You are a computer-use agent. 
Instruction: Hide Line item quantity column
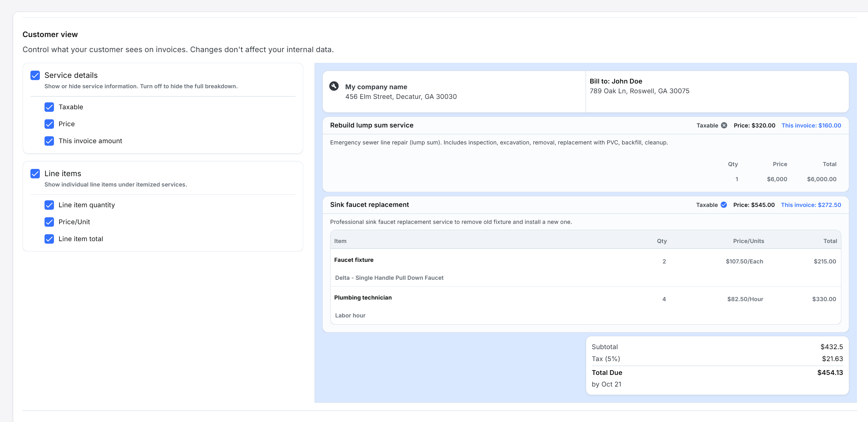49,205
